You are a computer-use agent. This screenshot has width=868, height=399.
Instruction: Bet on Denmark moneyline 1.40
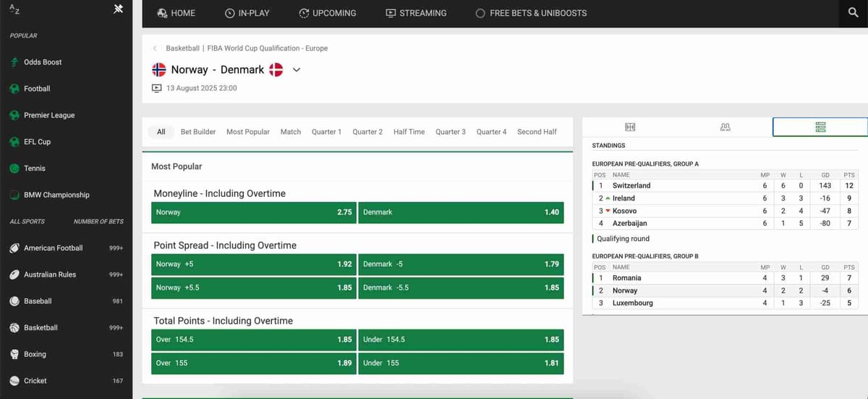461,212
